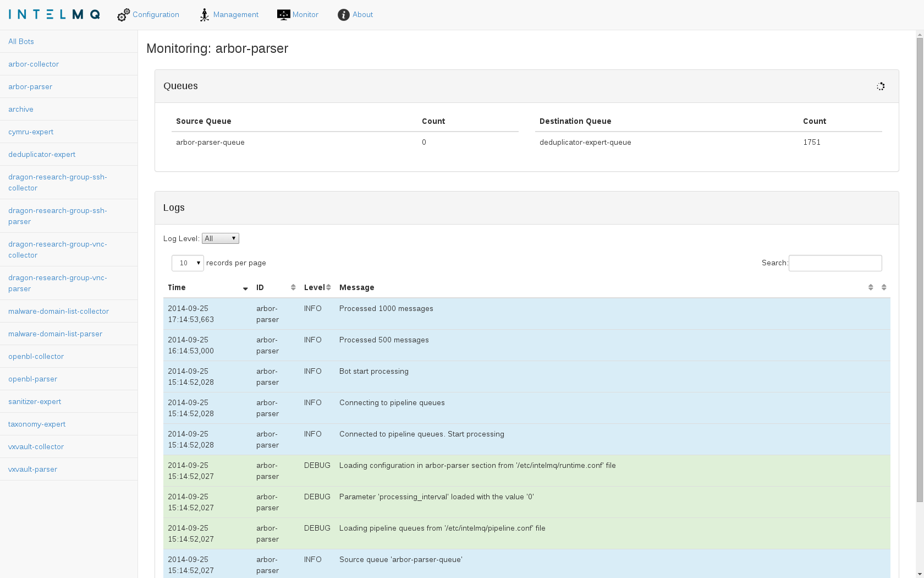Click the "Source queue 'arbor-parser-queue'" message
Image resolution: width=924 pixels, height=578 pixels.
[401, 559]
